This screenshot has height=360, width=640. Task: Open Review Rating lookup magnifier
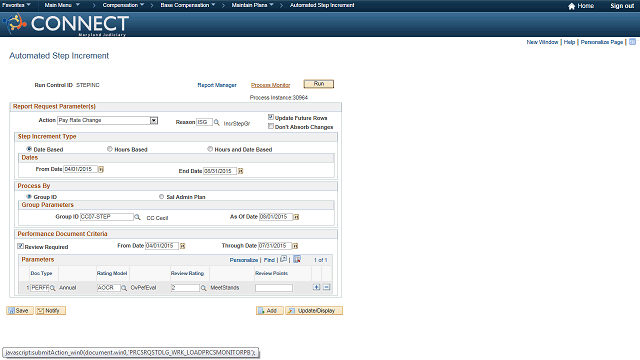(x=203, y=288)
